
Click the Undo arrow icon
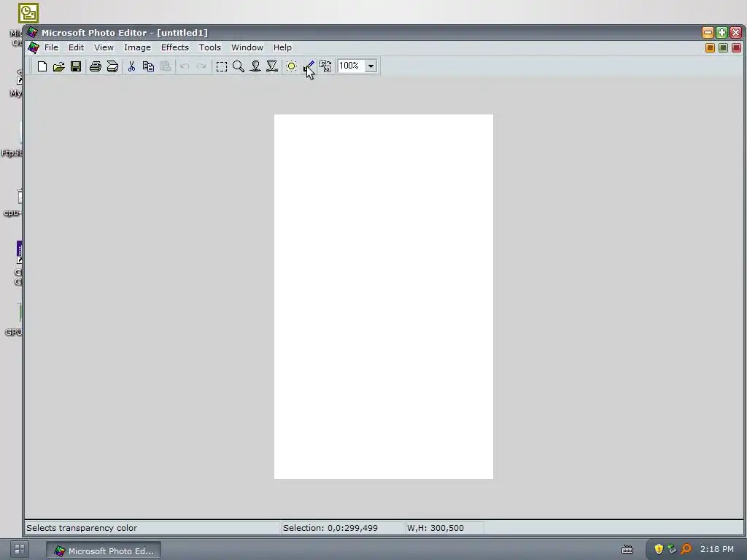185,66
